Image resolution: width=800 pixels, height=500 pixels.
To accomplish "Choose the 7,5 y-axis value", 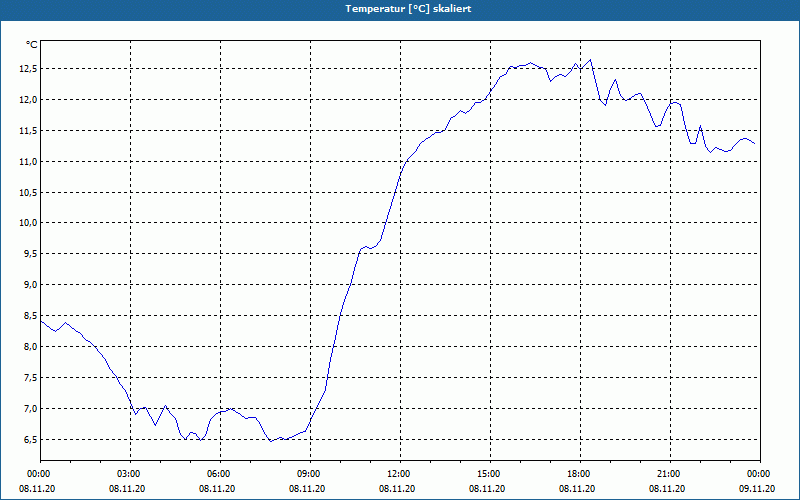I will 31,378.
